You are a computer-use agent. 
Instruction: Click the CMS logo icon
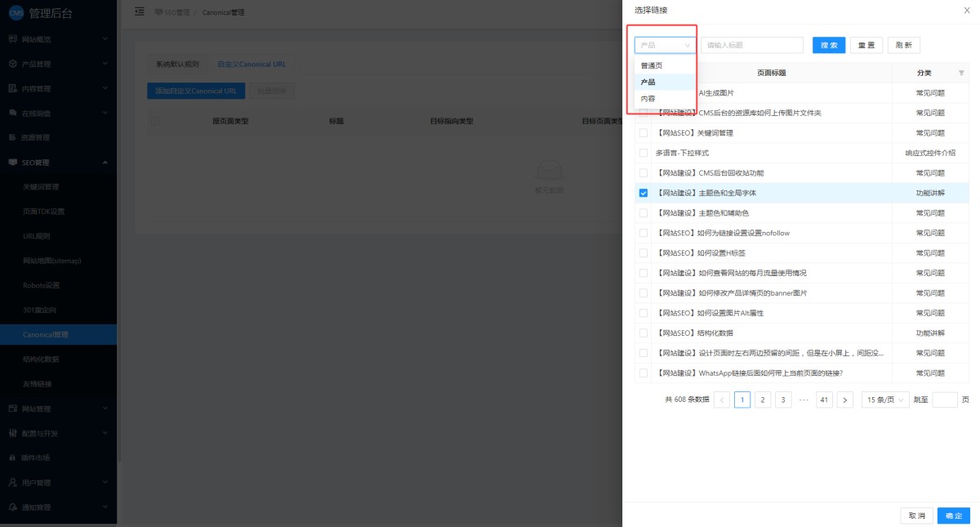pos(16,12)
